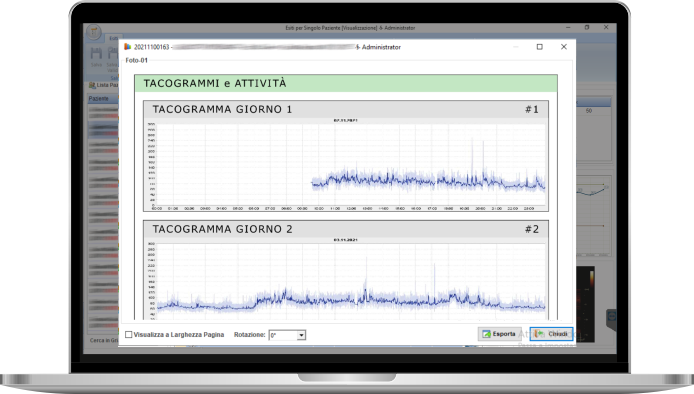This screenshot has height=394, width=694.
Task: Open the round application menu orb
Action: pos(94,32)
